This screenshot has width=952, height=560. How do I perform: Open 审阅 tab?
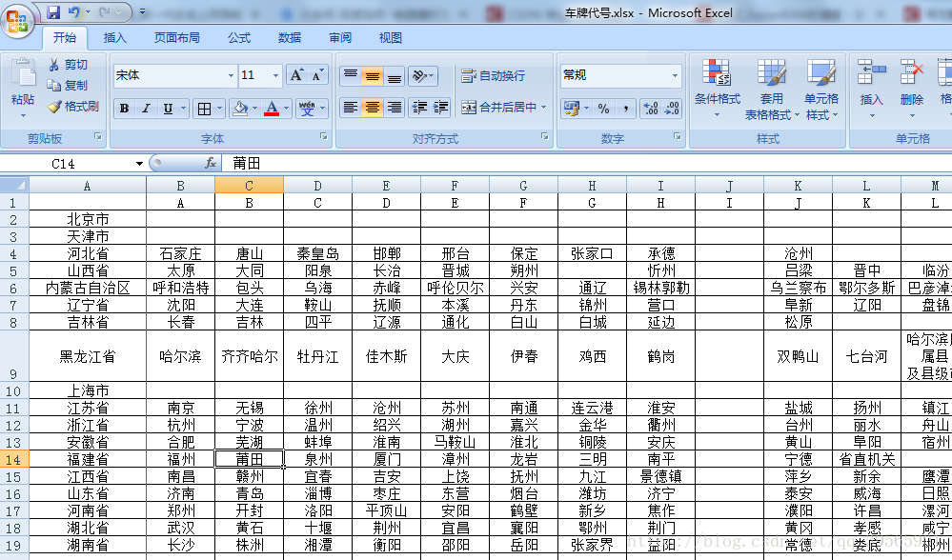[340, 37]
